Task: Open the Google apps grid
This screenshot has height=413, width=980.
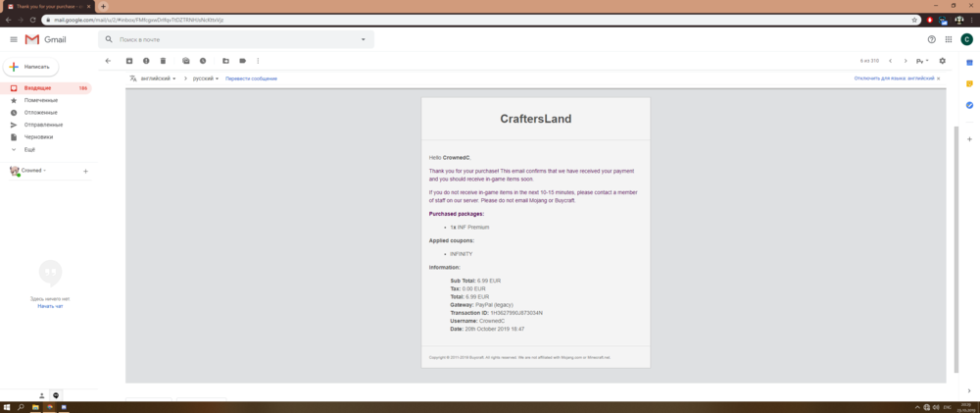Action: (947, 39)
